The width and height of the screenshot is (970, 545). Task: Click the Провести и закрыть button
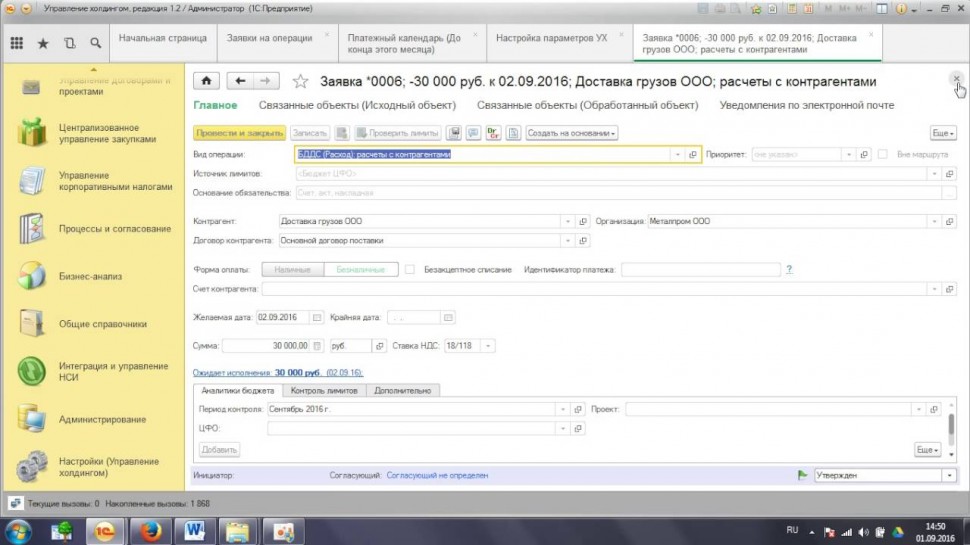(x=239, y=133)
